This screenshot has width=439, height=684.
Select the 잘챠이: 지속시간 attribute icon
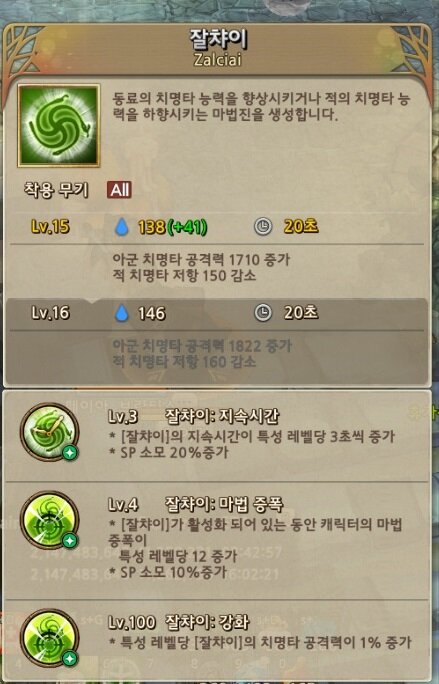tap(50, 432)
